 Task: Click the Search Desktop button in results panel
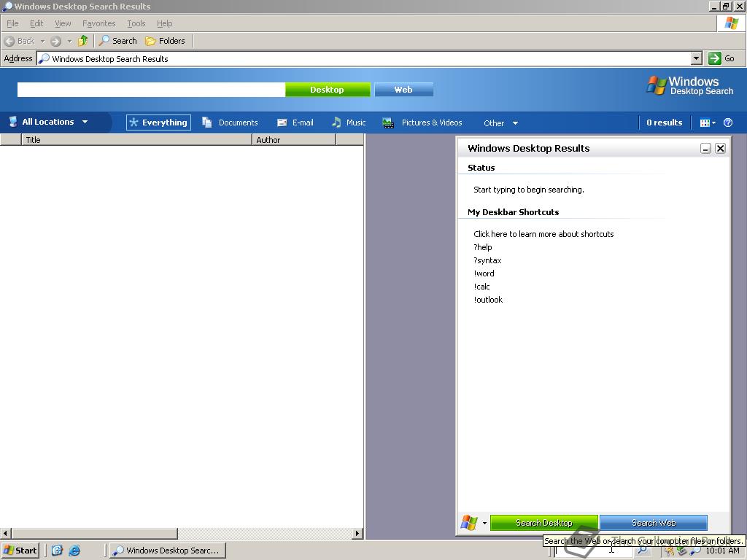point(544,523)
